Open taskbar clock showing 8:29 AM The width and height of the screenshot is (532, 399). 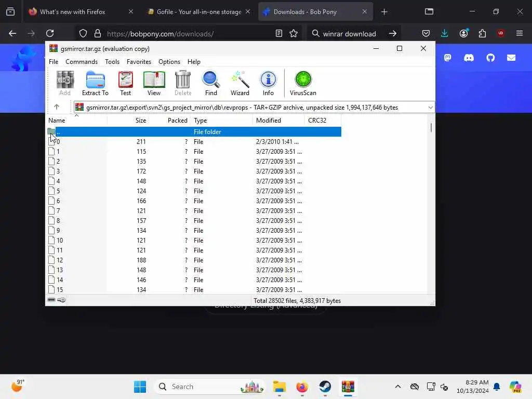(472, 387)
